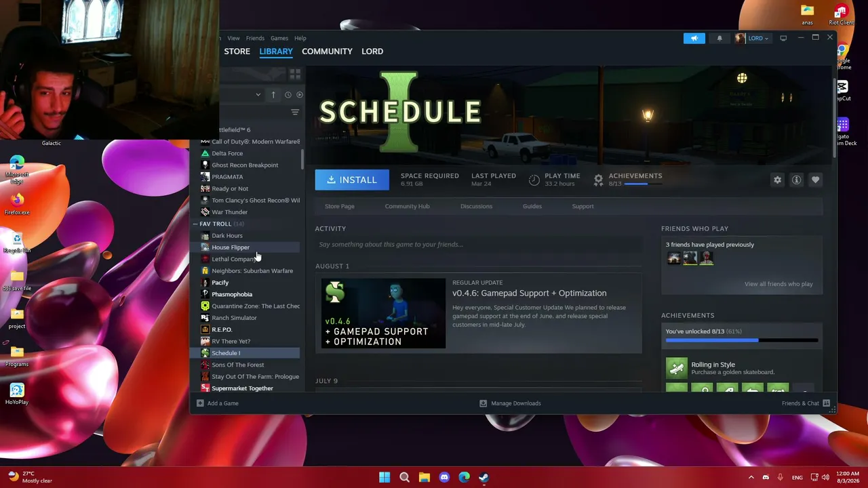
Task: Open v0.4.6 Gamepad Support update headline
Action: point(530,293)
